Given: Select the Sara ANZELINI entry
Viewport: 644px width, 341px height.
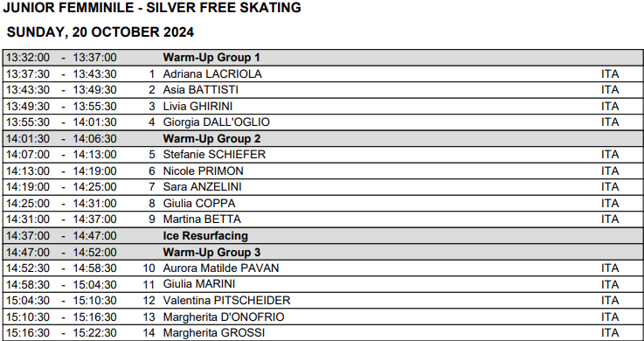Looking at the screenshot, I should (x=202, y=187).
